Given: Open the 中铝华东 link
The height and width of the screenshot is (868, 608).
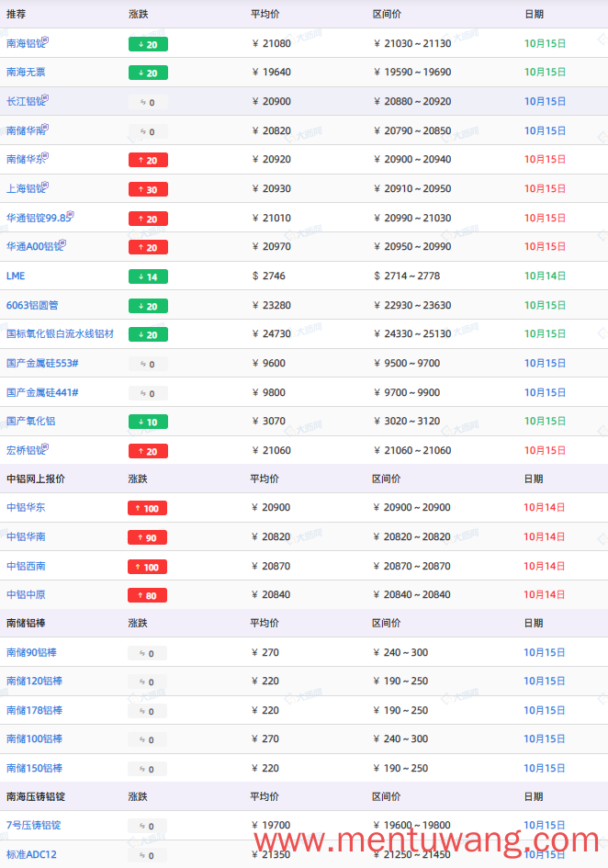Looking at the screenshot, I should (x=26, y=507).
